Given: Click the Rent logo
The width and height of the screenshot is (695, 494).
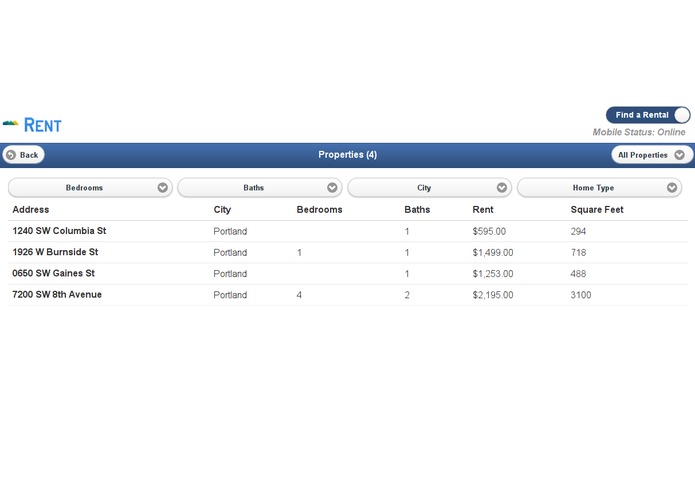Looking at the screenshot, I should point(32,124).
